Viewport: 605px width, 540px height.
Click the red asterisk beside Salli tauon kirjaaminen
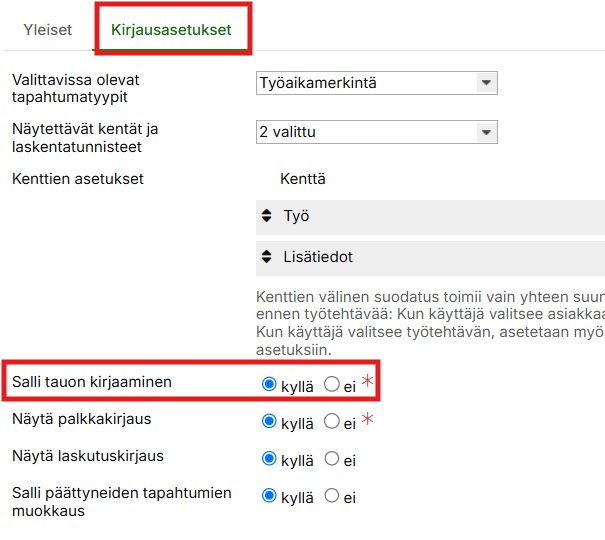click(x=367, y=383)
